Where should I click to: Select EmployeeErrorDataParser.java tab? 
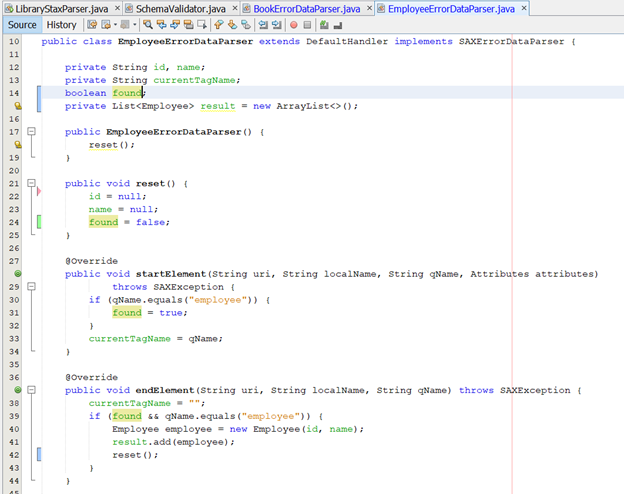pyautogui.click(x=451, y=9)
